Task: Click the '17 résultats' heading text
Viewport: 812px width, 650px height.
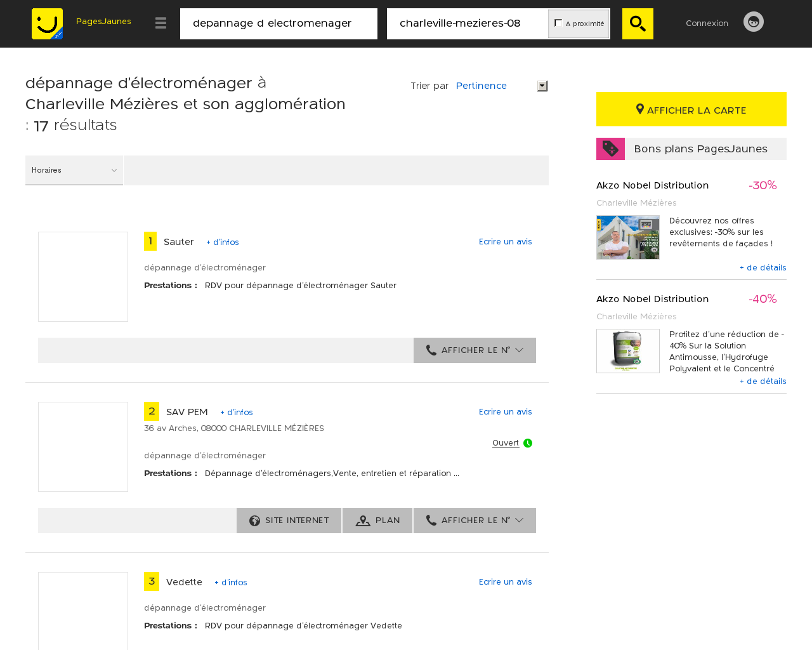Action: (x=75, y=126)
